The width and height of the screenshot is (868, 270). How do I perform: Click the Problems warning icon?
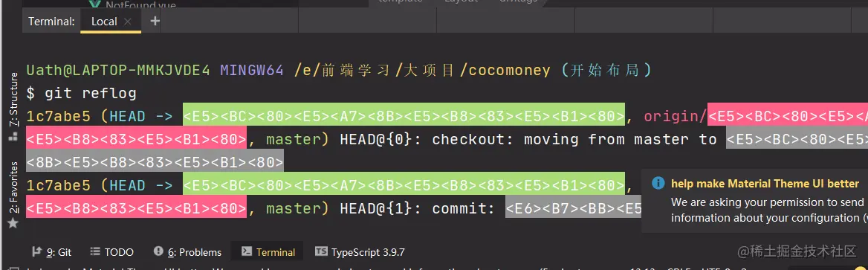point(158,251)
